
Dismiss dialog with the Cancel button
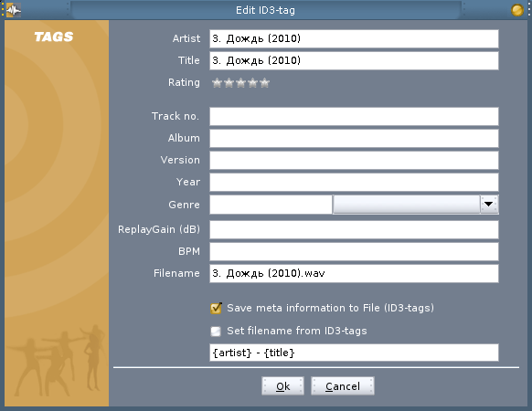[343, 386]
